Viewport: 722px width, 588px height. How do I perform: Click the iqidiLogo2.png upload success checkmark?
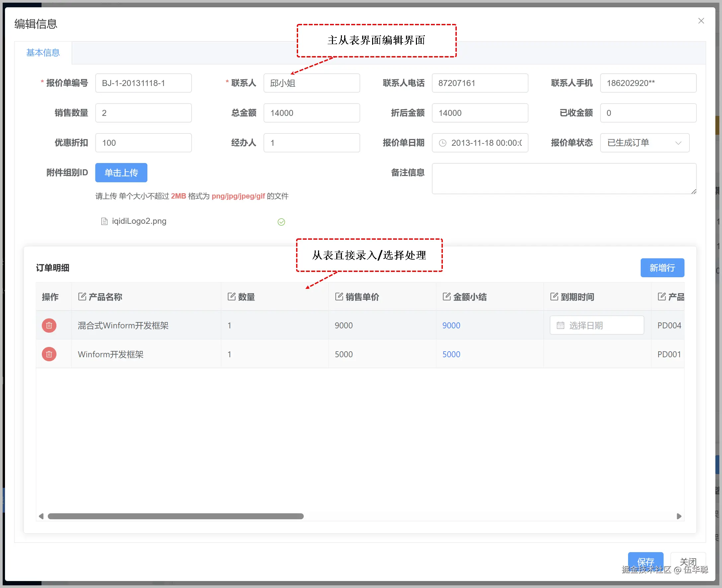281,222
